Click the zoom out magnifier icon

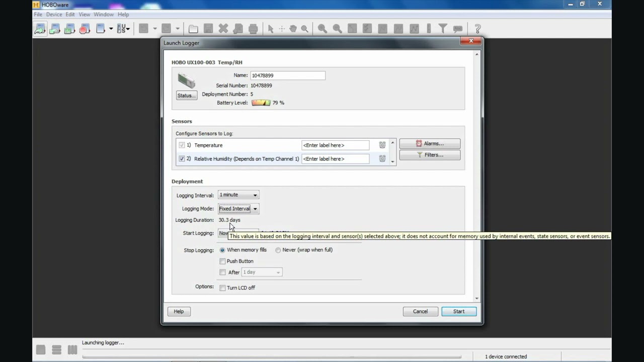[x=337, y=29]
